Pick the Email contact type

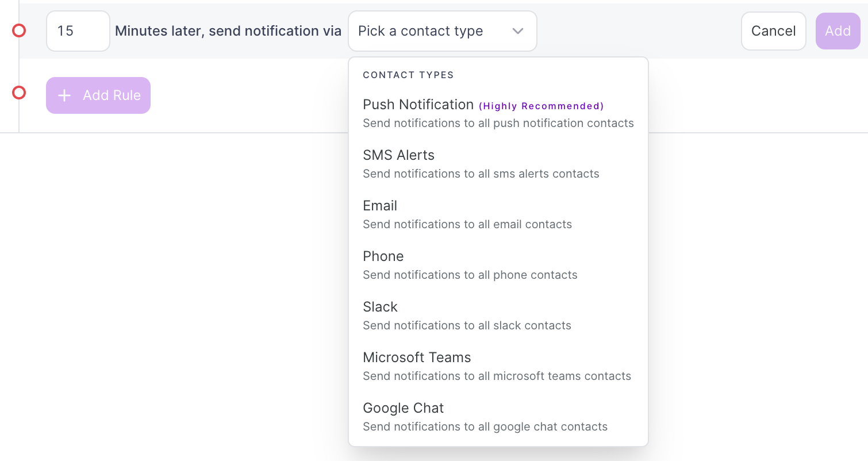point(380,206)
